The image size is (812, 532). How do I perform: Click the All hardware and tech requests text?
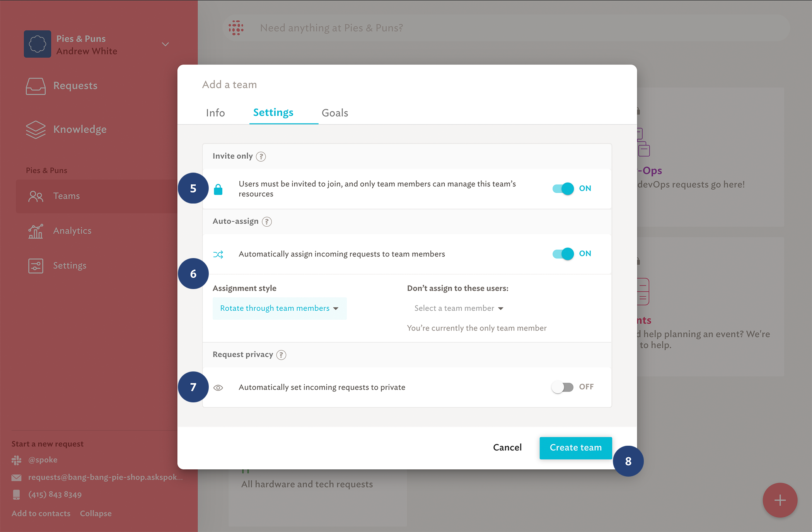307,484
